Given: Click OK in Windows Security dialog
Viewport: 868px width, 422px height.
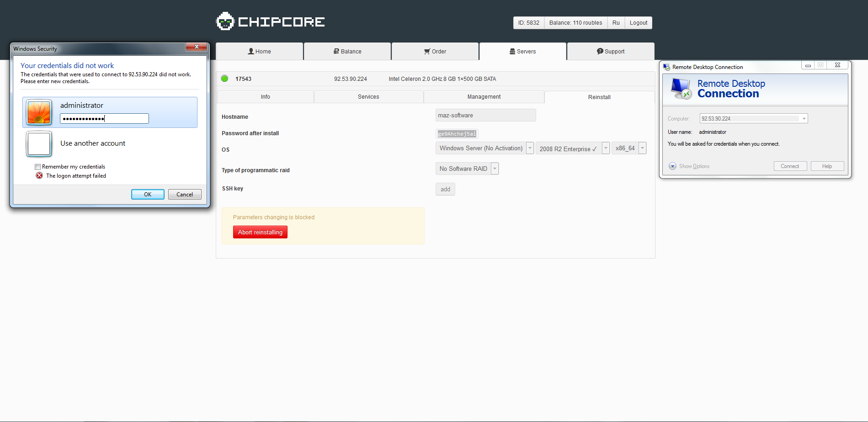Looking at the screenshot, I should [148, 195].
